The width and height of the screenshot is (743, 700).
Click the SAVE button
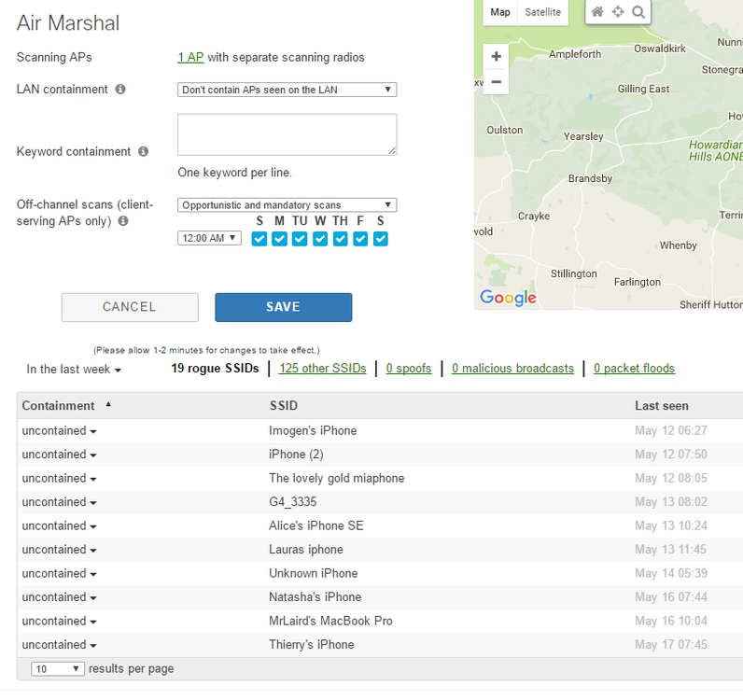pyautogui.click(x=284, y=307)
